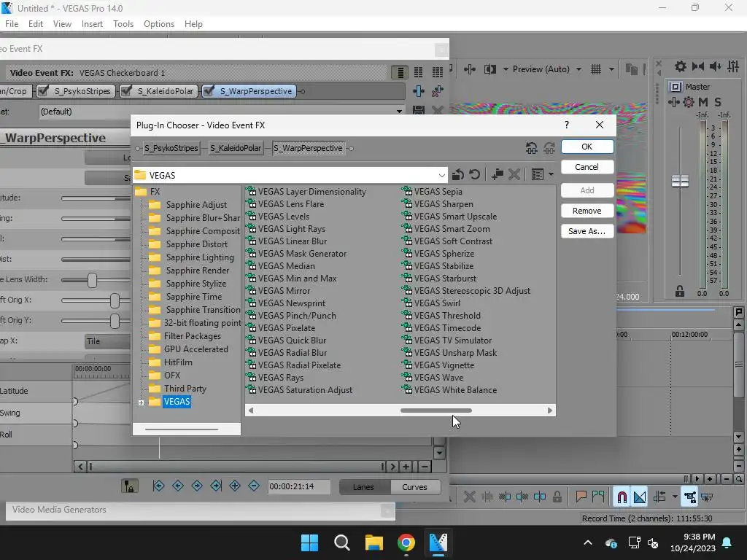Toggle Master fader lock channels icon

(680, 291)
